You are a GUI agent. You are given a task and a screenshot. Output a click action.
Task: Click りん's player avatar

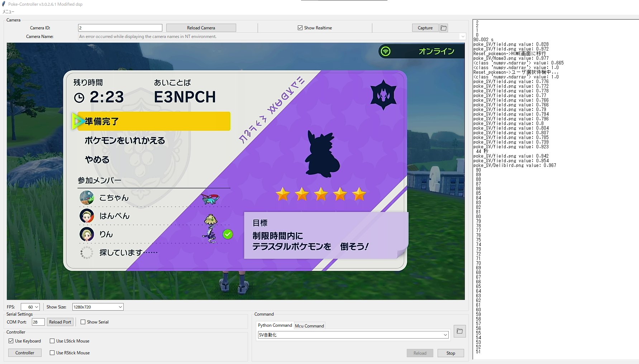click(87, 234)
